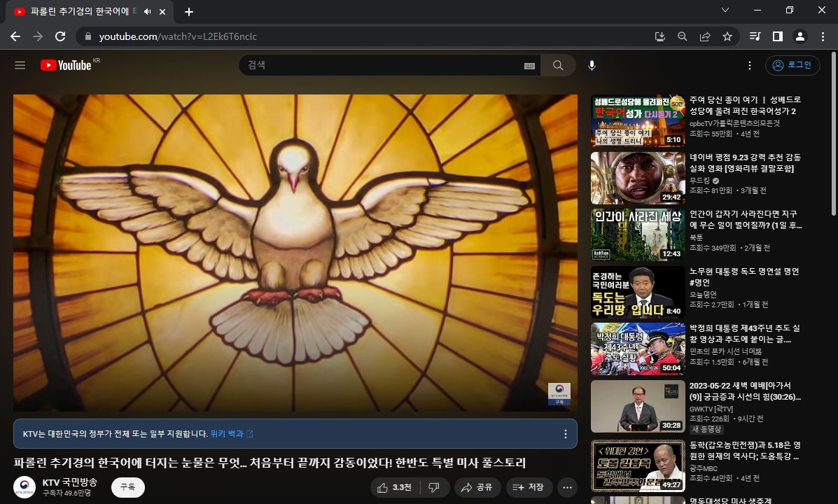Open the tab search chevron
Image resolution: width=838 pixels, height=504 pixels.
click(x=725, y=10)
